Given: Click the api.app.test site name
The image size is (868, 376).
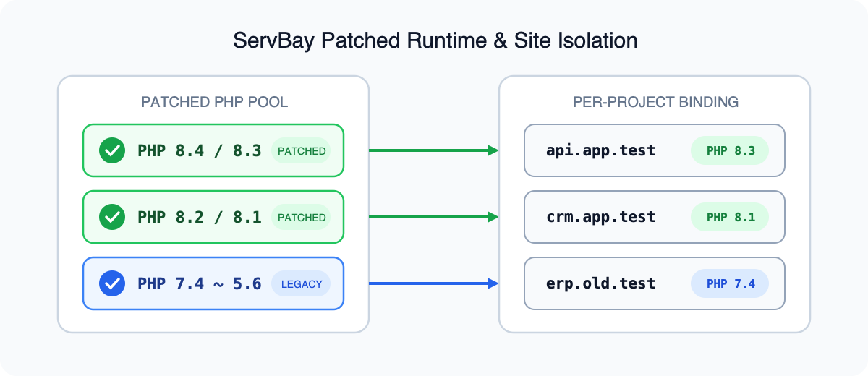Looking at the screenshot, I should coord(601,151).
